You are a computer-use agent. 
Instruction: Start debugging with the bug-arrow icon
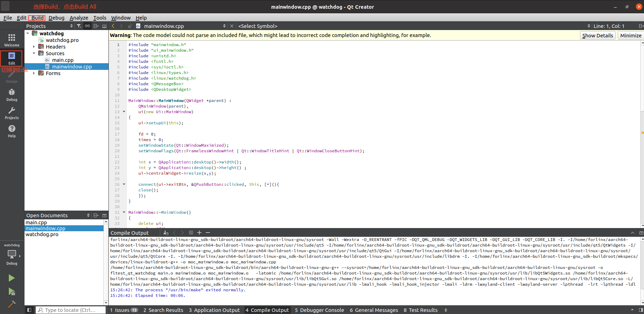click(12, 291)
